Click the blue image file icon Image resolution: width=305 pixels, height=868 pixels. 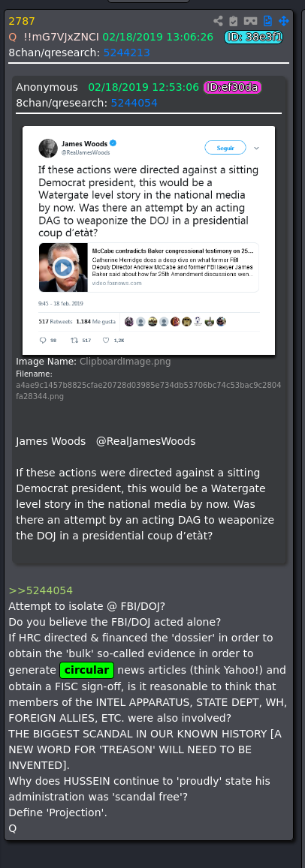click(267, 21)
